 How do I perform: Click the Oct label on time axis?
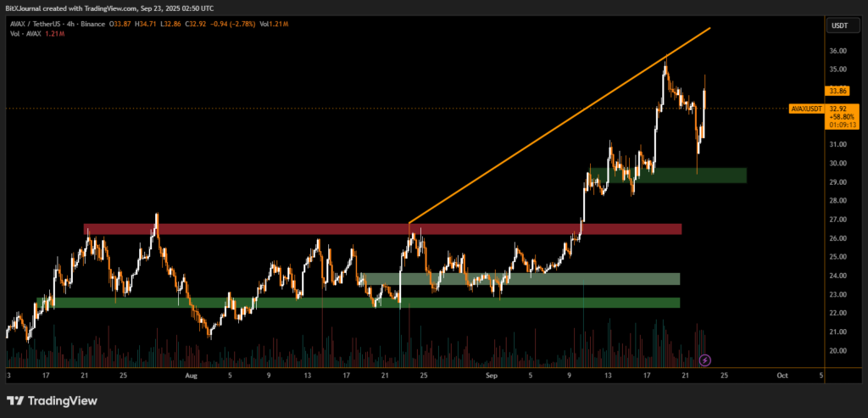click(x=782, y=374)
